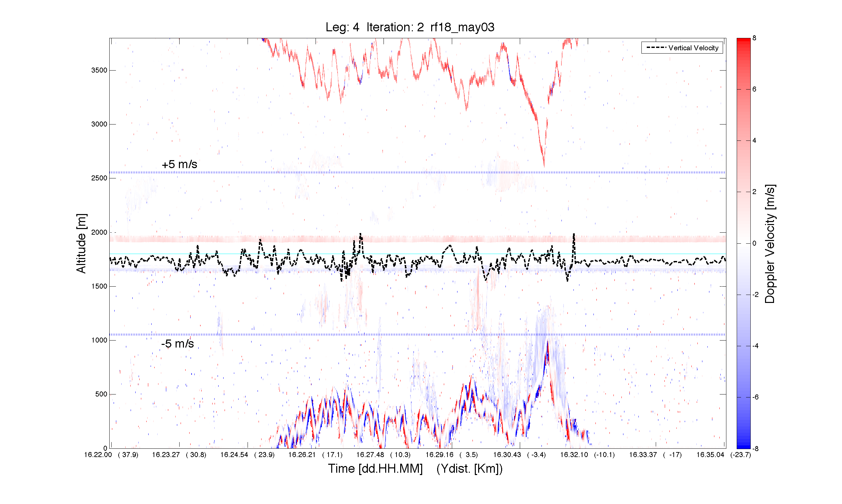Click the altitude tick label '2000'
Image resolution: width=842 pixels, height=504 pixels.
pyautogui.click(x=99, y=232)
